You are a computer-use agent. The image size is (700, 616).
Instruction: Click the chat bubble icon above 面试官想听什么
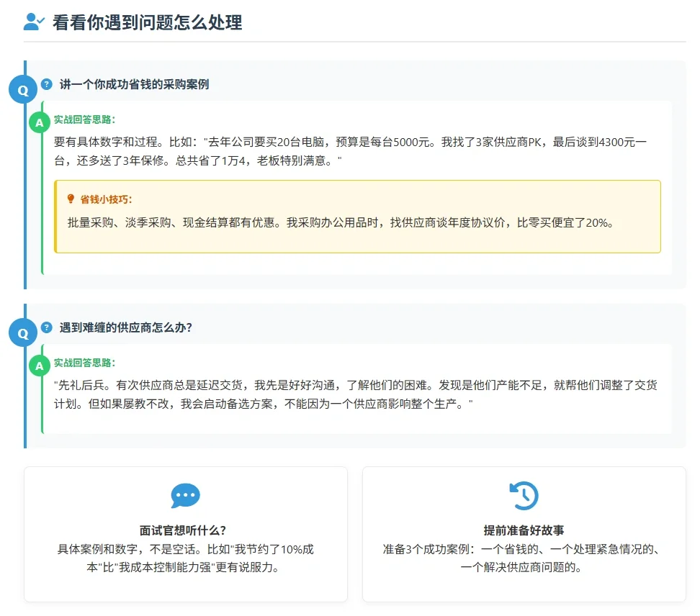point(185,496)
